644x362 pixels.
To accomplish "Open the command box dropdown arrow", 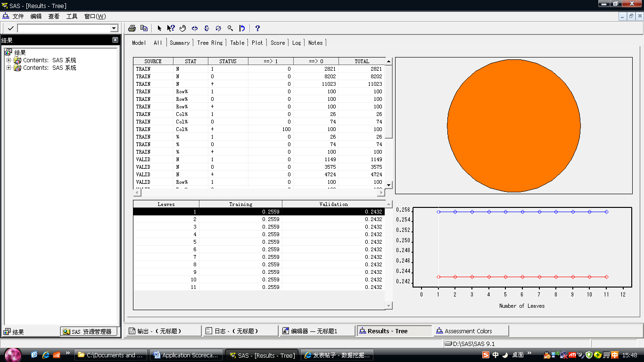I will coord(114,28).
